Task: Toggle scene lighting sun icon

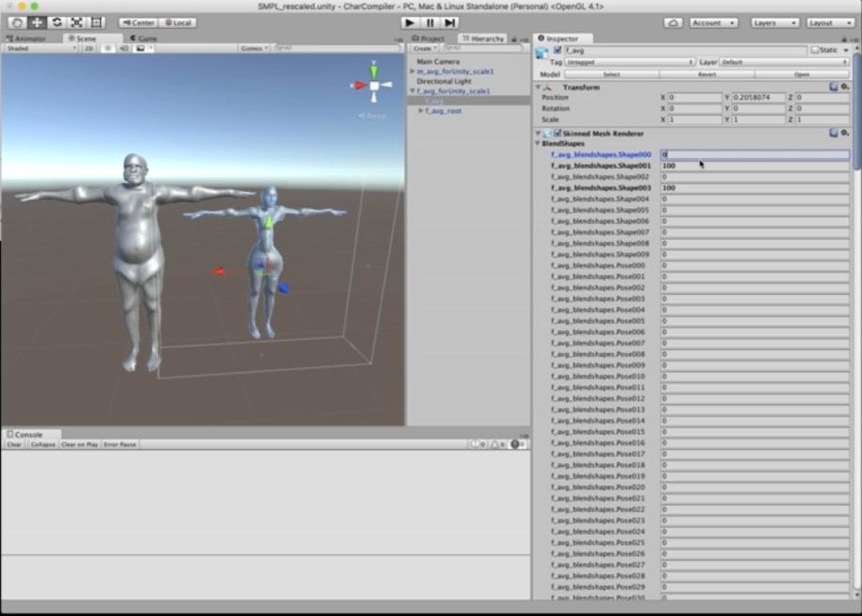Action: coord(107,49)
